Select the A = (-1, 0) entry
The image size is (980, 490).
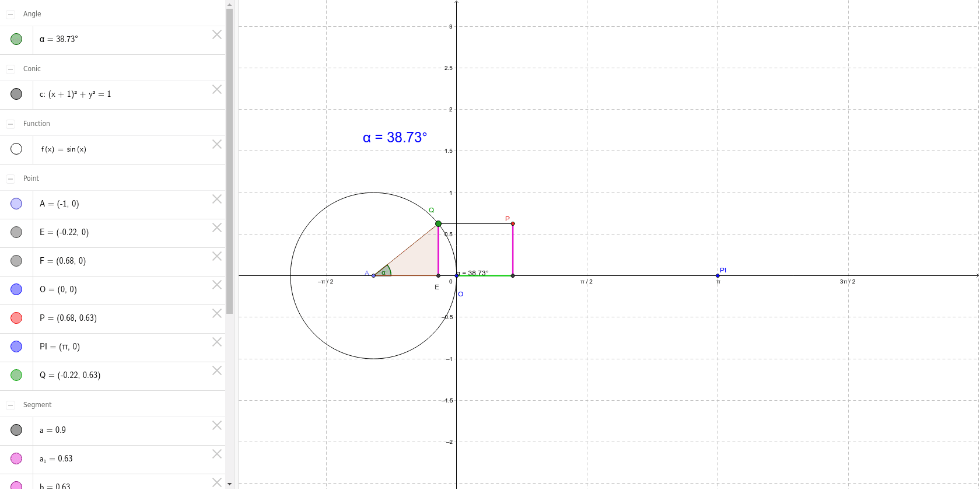coord(60,204)
